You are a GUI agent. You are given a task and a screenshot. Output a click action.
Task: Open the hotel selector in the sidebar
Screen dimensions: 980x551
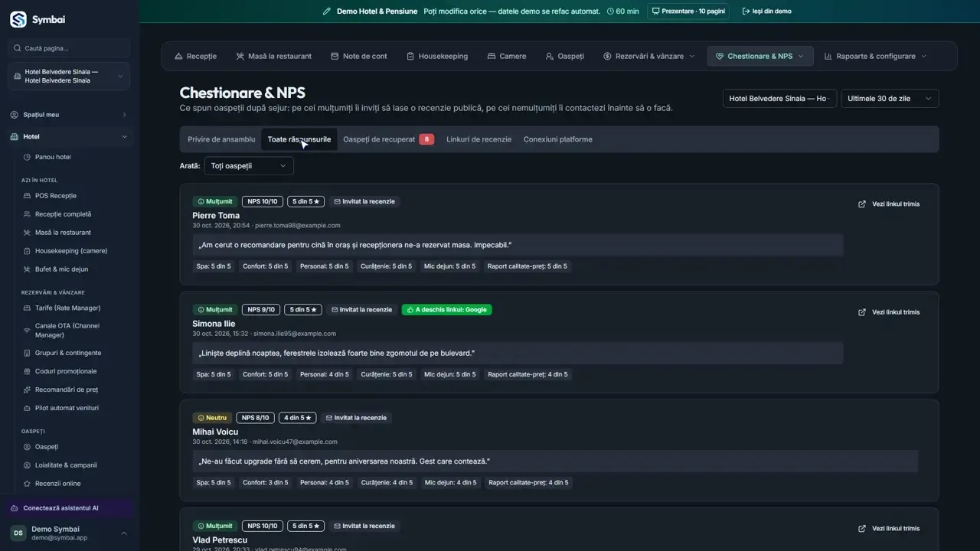coord(69,77)
